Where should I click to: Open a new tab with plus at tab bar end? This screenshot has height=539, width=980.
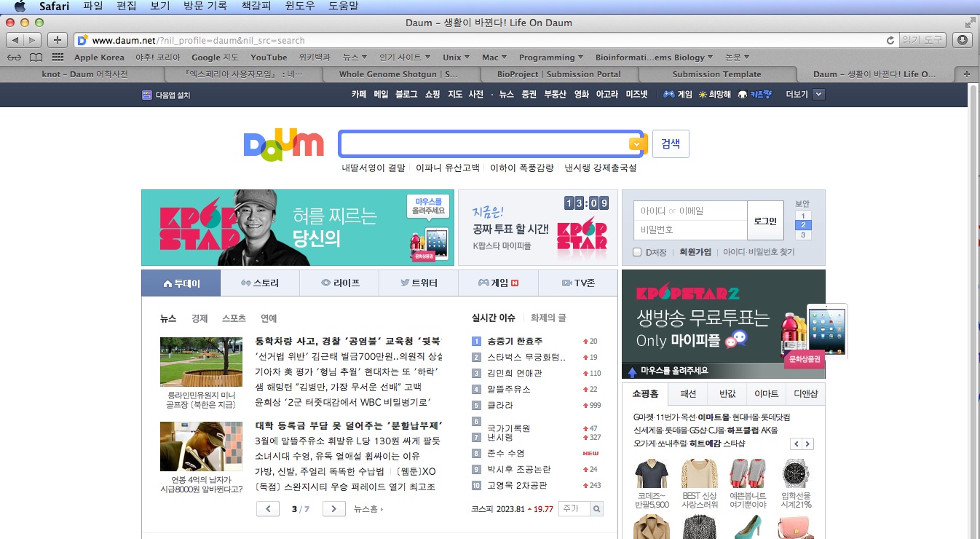click(x=966, y=74)
